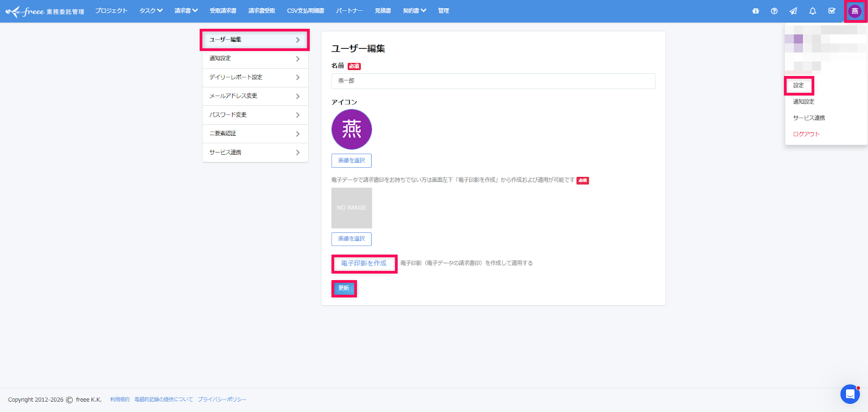
Task: Click the chevron on the sidebar サービス連携 row
Action: click(x=298, y=153)
